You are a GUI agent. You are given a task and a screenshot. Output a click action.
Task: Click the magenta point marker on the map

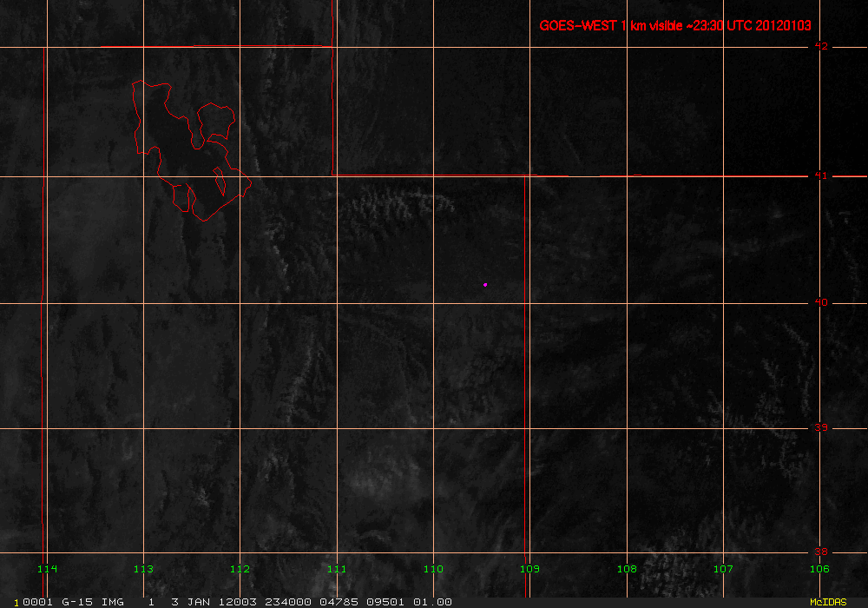[485, 285]
